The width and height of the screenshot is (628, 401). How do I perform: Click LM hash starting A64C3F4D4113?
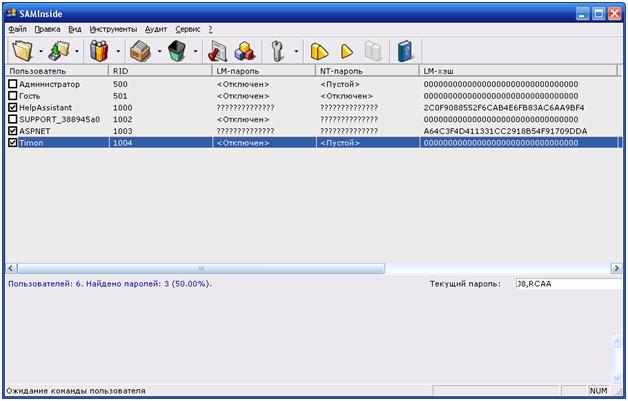tap(505, 131)
